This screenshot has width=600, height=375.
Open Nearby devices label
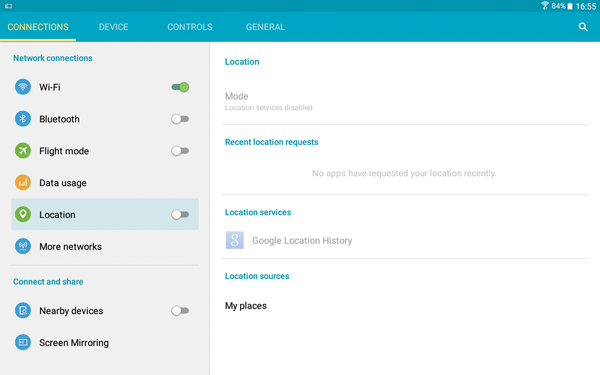[x=71, y=311]
